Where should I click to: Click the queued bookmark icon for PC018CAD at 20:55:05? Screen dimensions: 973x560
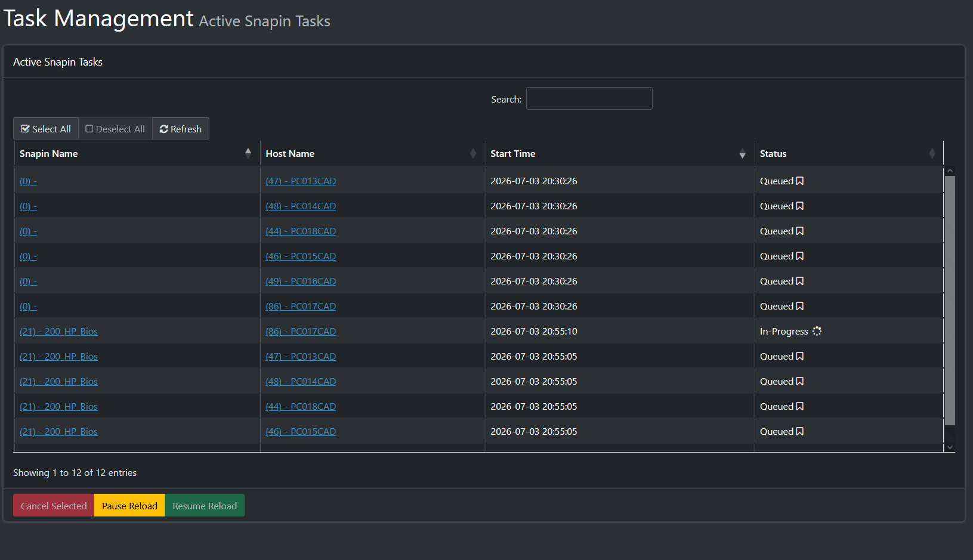[800, 406]
